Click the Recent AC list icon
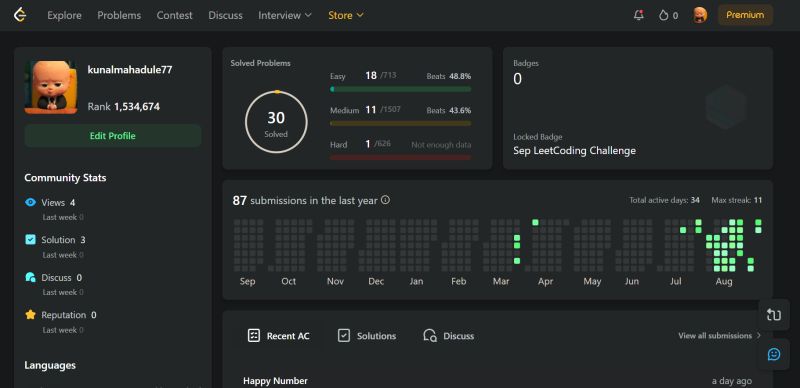Image resolution: width=800 pixels, height=388 pixels. pos(254,335)
